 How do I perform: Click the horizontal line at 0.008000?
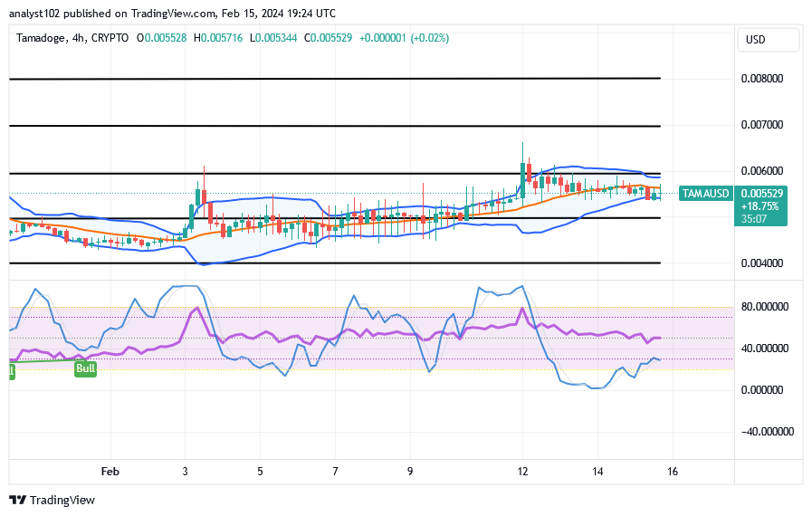[335, 78]
